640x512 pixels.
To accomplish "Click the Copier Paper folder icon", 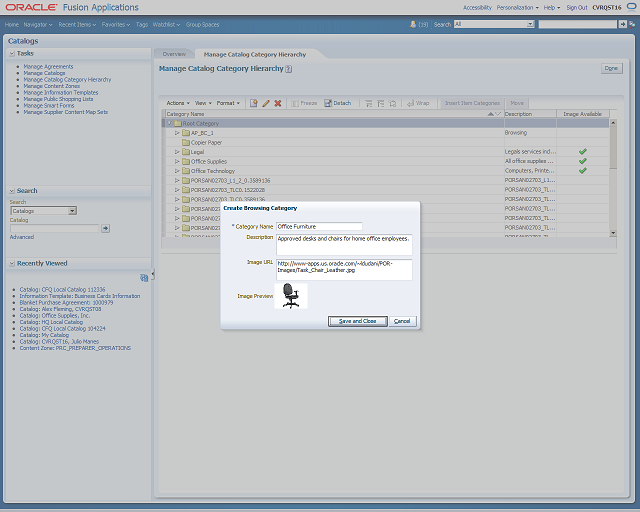I will coord(186,142).
